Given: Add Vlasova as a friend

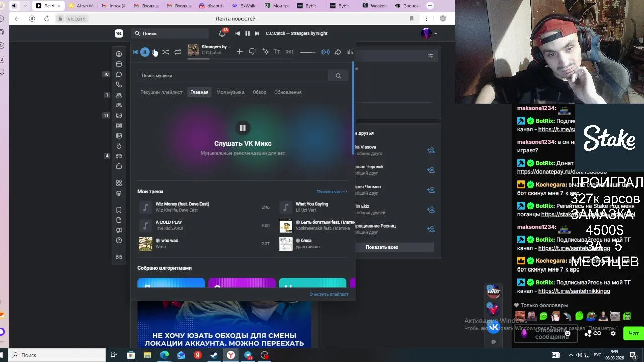Looking at the screenshot, I should coord(430,150).
